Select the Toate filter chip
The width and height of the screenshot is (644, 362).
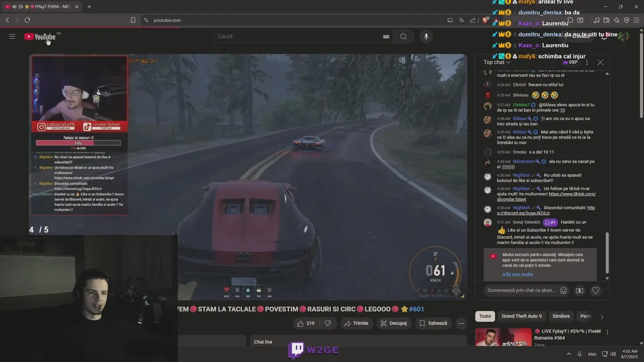(x=485, y=316)
